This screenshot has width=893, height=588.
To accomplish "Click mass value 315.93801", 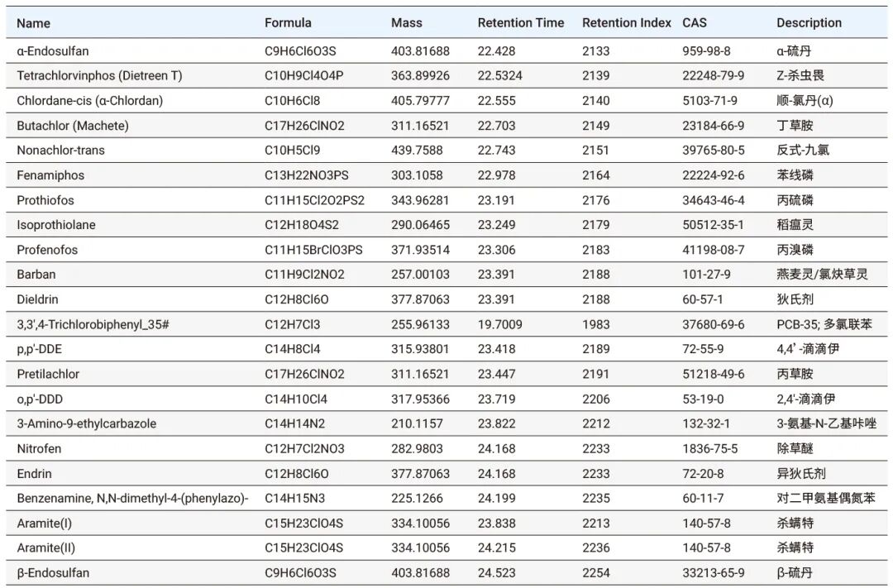I will tap(420, 349).
